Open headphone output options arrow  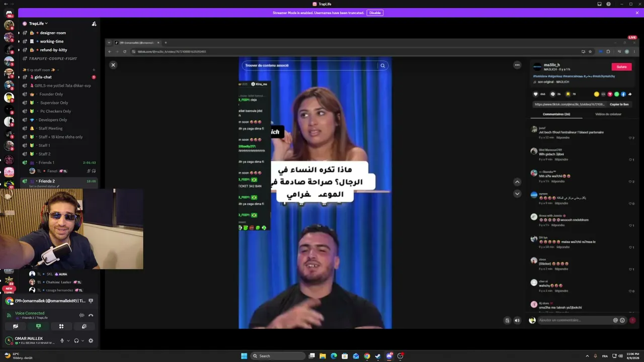[83, 340]
